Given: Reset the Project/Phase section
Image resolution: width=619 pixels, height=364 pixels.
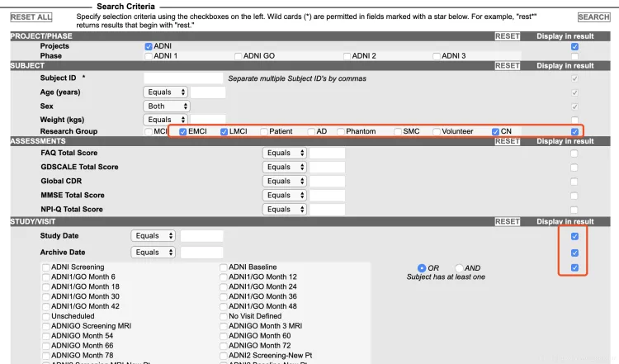Looking at the screenshot, I should click(507, 36).
